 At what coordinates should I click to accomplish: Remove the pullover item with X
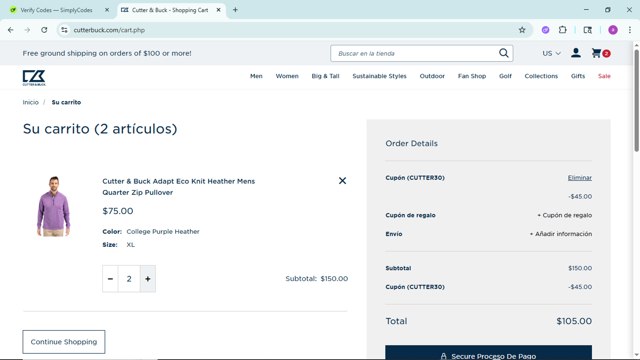pyautogui.click(x=342, y=180)
